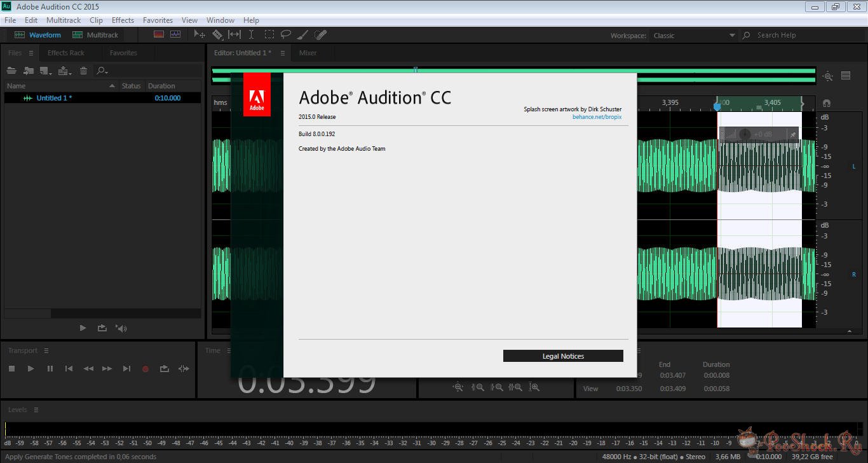Select the Paintbrush Selection tool
This screenshot has height=463, width=868.
pyautogui.click(x=303, y=34)
